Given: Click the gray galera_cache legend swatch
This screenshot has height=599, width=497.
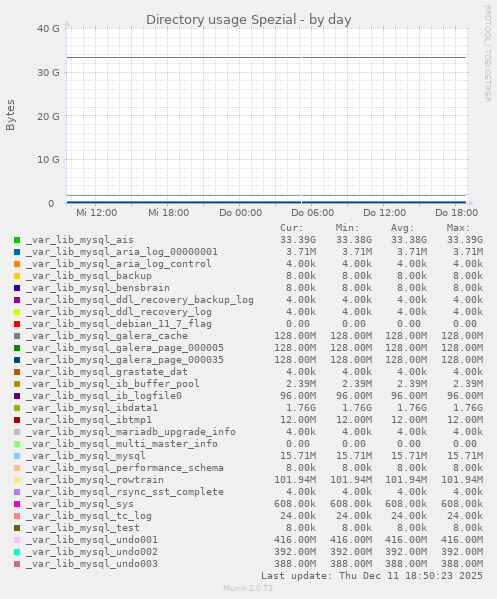Looking at the screenshot, I should 17,336.
